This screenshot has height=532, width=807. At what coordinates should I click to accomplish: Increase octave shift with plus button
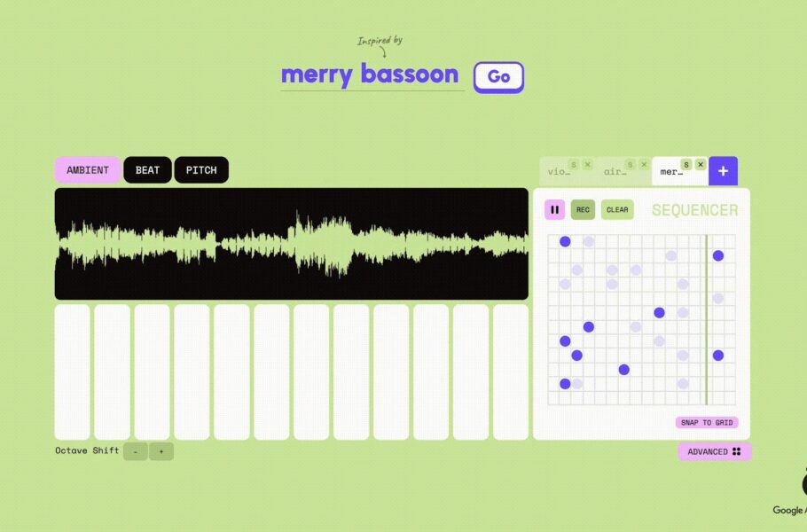[161, 451]
